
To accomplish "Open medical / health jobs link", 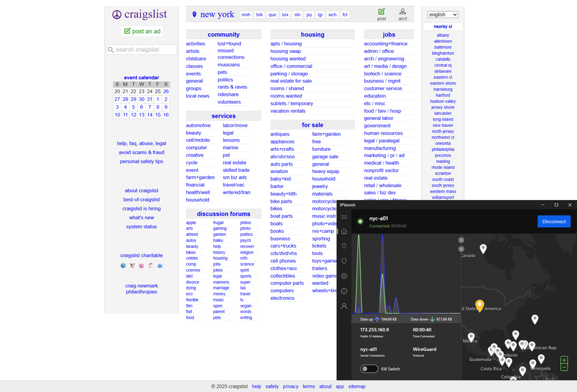I will [381, 163].
